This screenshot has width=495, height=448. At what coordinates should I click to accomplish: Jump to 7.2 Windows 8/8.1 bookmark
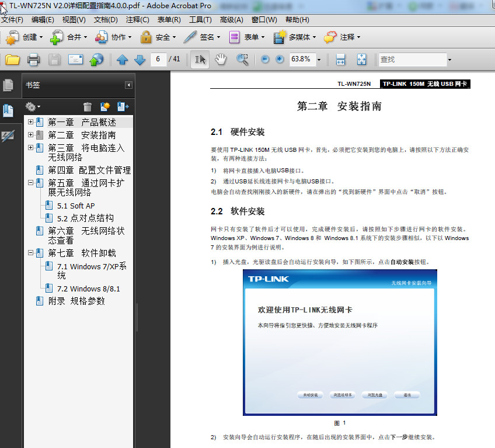88,289
